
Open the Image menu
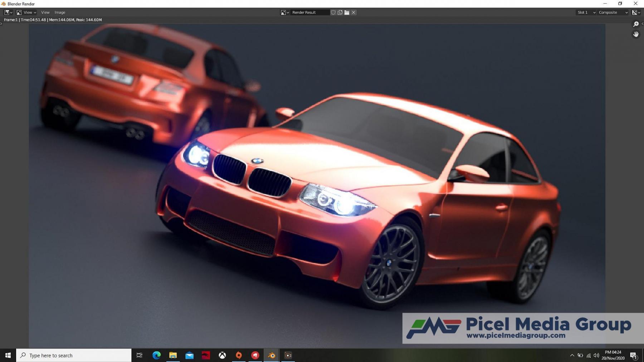click(60, 13)
